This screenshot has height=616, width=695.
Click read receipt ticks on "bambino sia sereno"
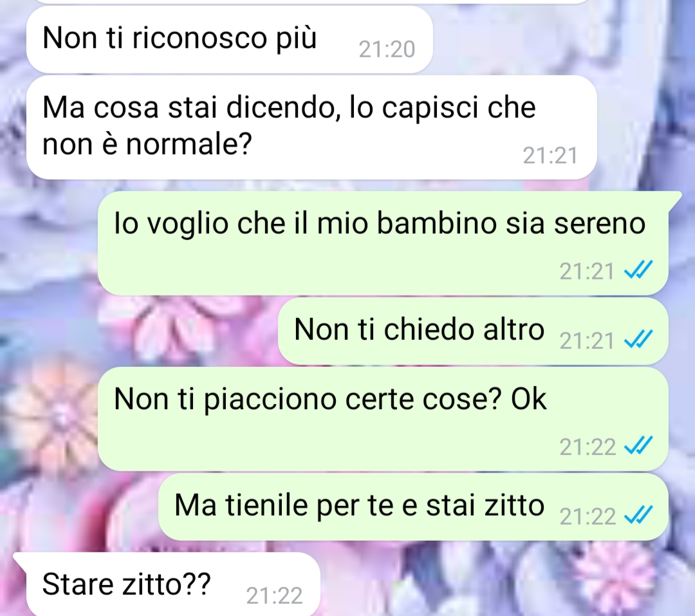638,270
